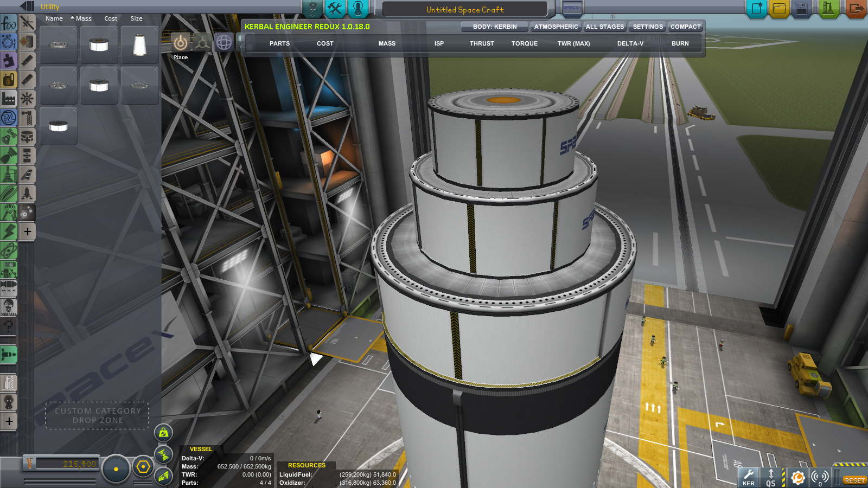This screenshot has width=868, height=488.
Task: Open Kerbal Engineer SETTINGS
Action: point(648,27)
